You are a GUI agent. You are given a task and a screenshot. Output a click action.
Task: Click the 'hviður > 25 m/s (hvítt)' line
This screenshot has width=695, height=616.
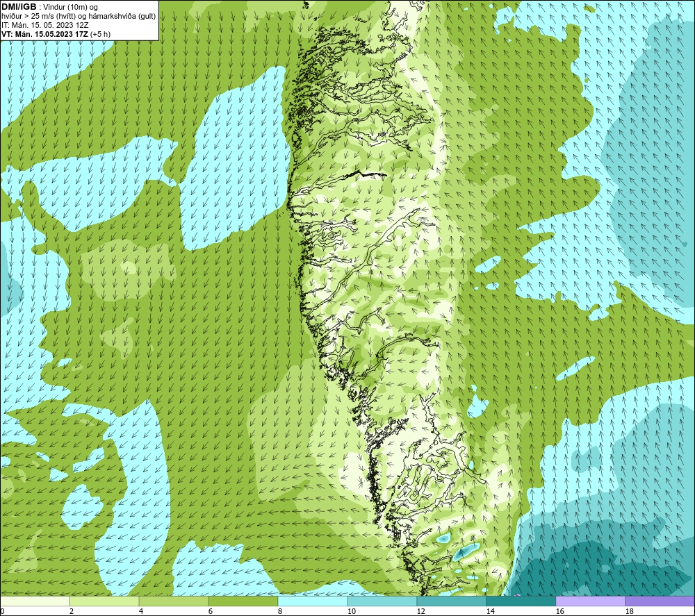[38, 17]
